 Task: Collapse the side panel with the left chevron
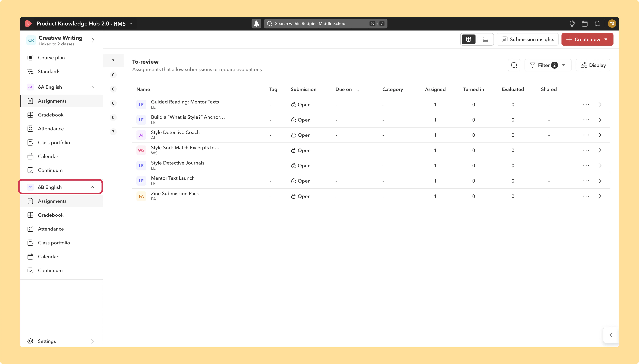[611, 335]
